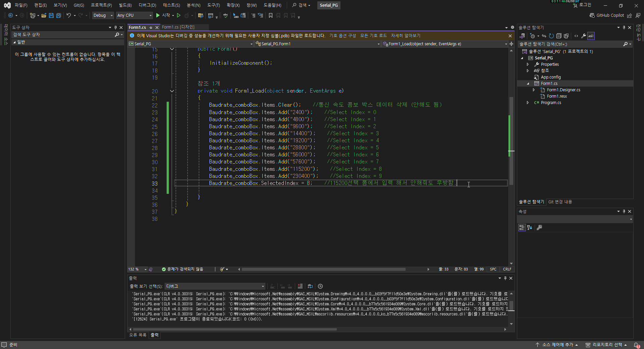Click View Code angle-brackets icon in Solution Explorer

[x=576, y=36]
